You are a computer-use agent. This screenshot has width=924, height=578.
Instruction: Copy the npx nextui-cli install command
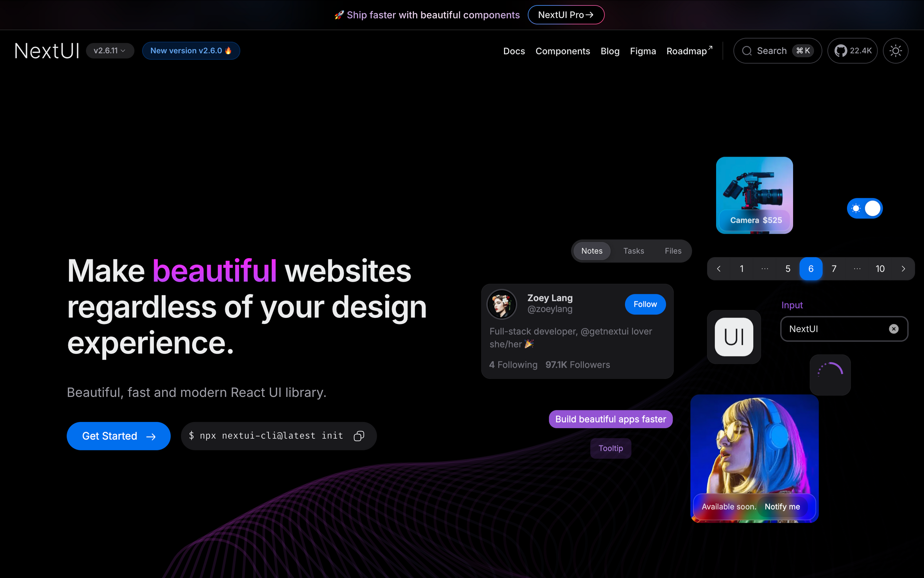click(359, 436)
